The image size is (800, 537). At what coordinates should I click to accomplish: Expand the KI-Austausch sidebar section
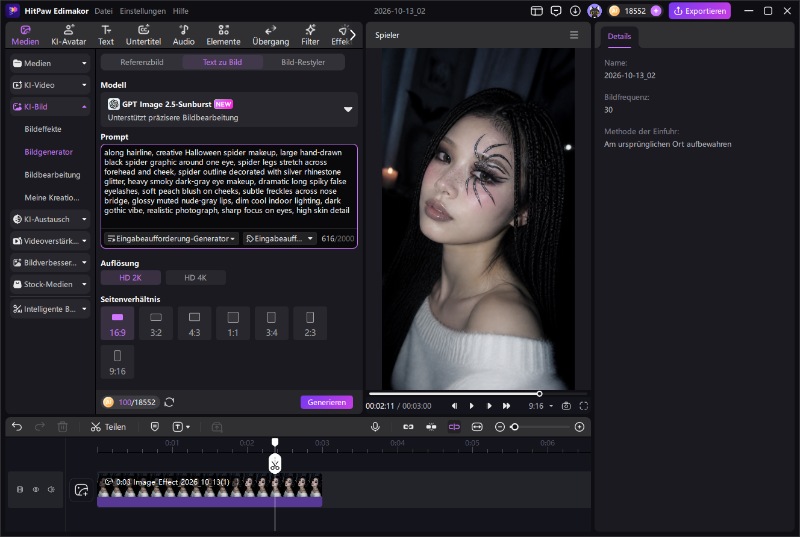point(50,219)
